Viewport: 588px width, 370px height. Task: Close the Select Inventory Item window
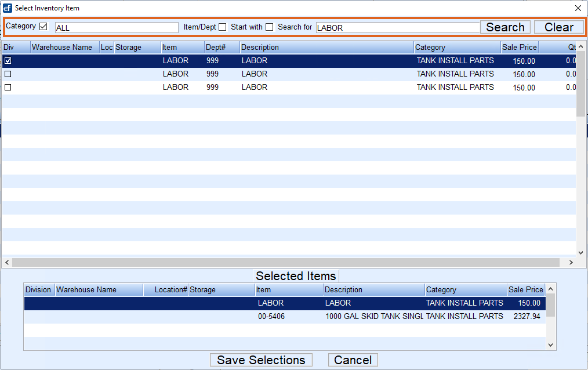[x=578, y=8]
